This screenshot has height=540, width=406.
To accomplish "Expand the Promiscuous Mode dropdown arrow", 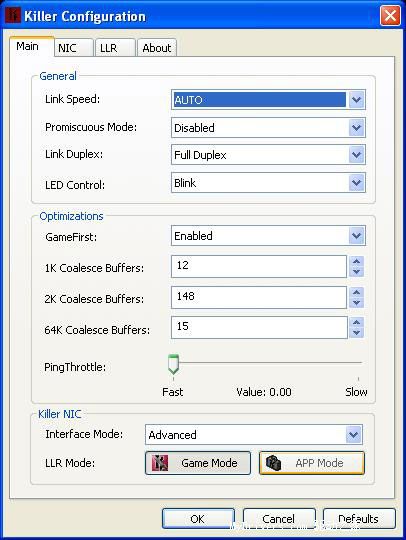I will click(x=356, y=128).
